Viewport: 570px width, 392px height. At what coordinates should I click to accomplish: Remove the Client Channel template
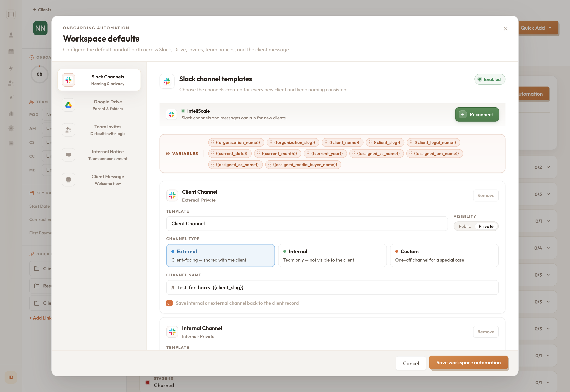click(x=485, y=196)
